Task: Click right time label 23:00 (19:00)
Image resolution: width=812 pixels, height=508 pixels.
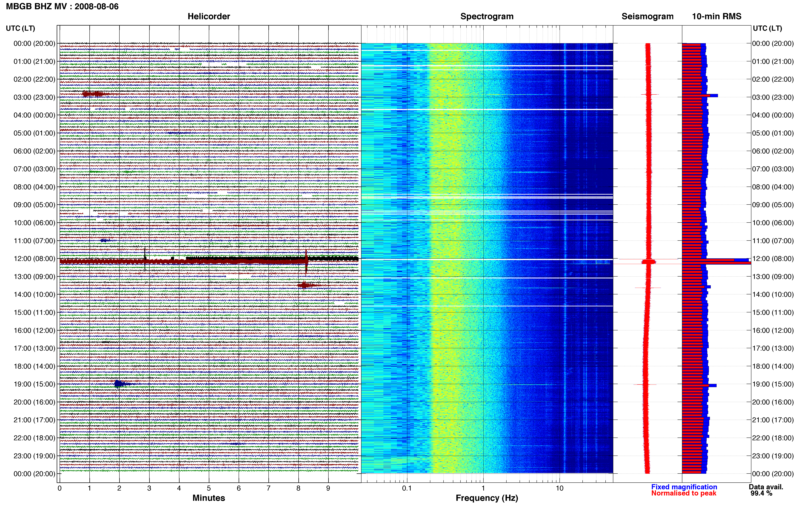Action: click(773, 456)
